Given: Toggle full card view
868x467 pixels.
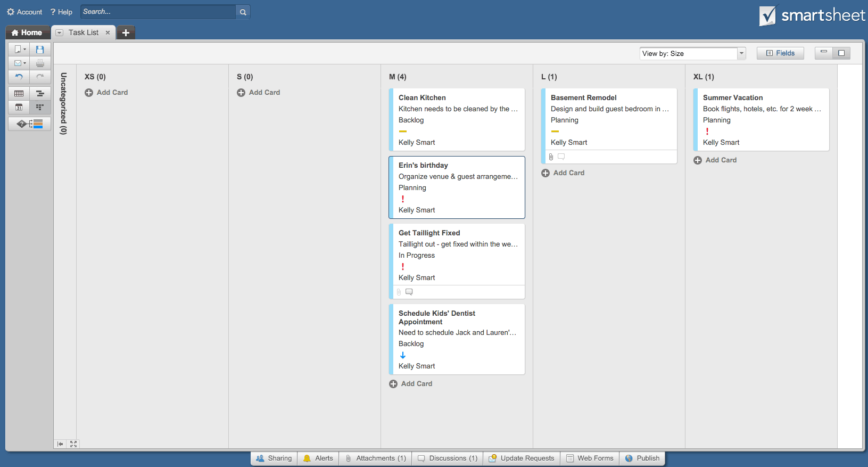Looking at the screenshot, I should [841, 53].
